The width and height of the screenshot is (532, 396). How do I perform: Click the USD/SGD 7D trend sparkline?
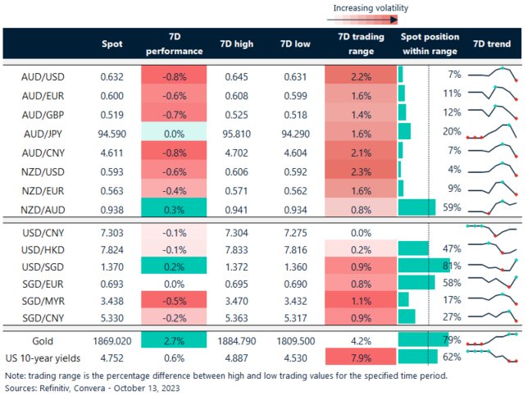click(493, 266)
